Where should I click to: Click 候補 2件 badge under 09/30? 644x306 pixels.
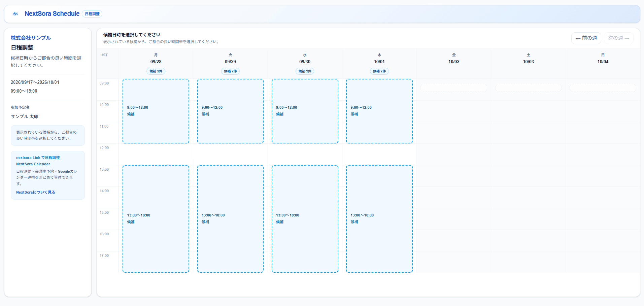305,71
